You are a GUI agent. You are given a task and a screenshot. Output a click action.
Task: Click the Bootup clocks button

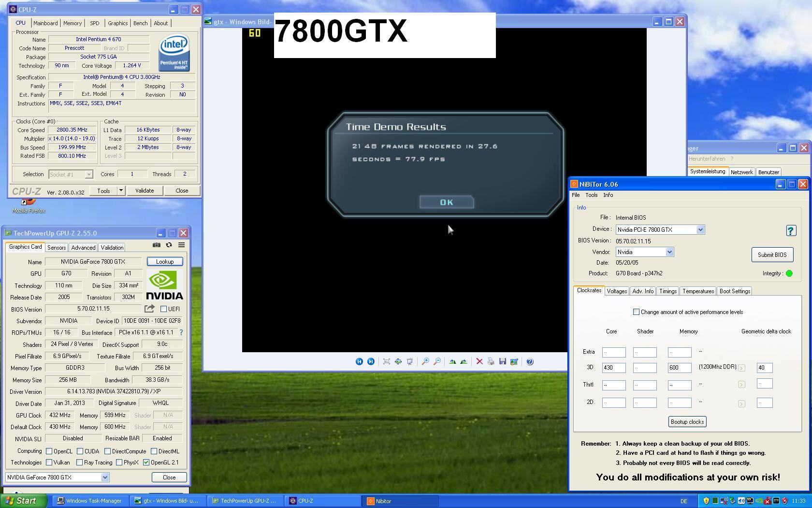pyautogui.click(x=687, y=422)
